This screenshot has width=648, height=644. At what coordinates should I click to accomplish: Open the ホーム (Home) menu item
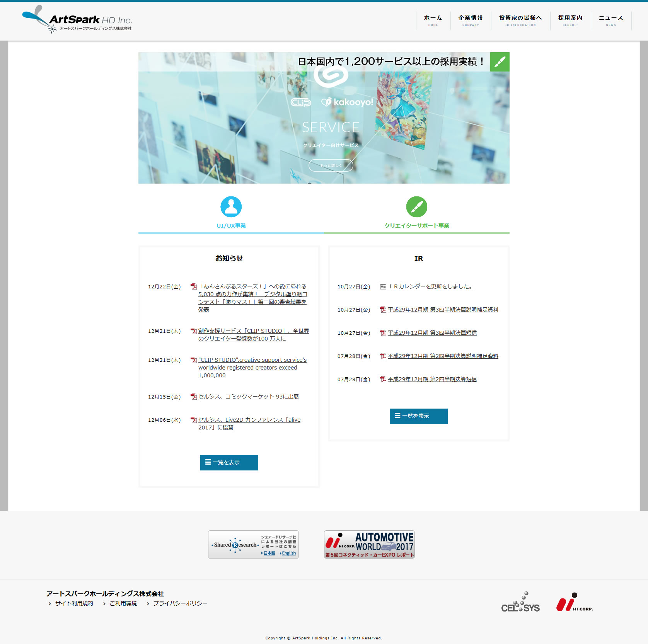click(x=433, y=20)
